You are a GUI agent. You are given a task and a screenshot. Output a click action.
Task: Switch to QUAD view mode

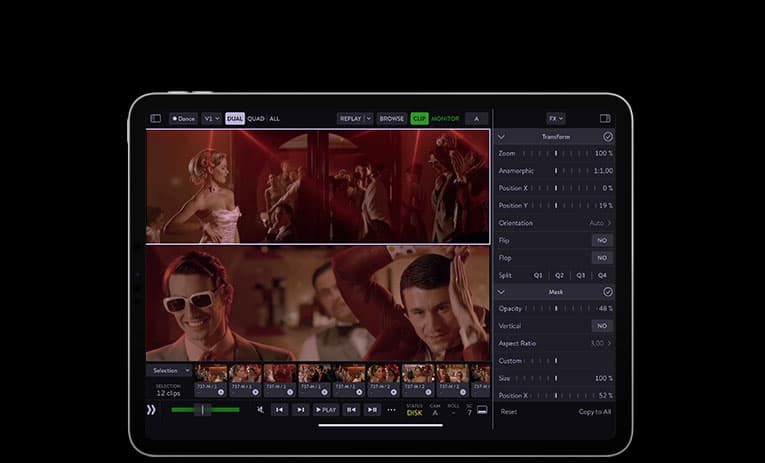(x=256, y=118)
